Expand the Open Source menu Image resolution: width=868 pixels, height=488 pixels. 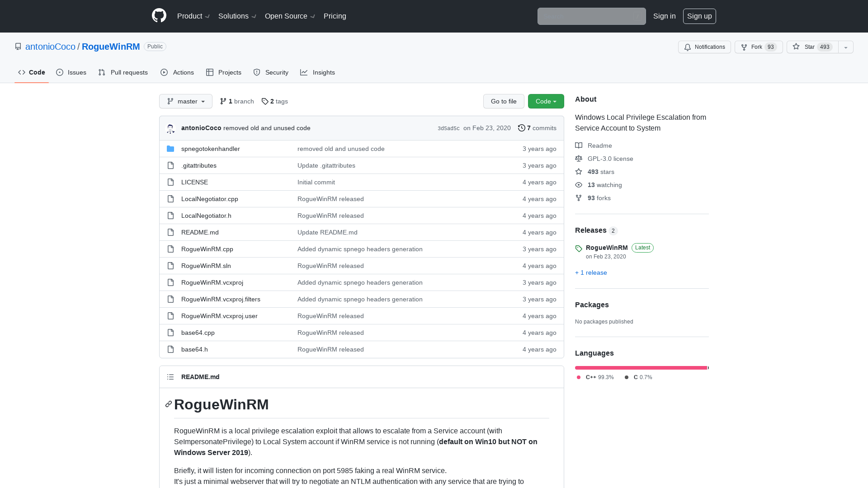(290, 16)
